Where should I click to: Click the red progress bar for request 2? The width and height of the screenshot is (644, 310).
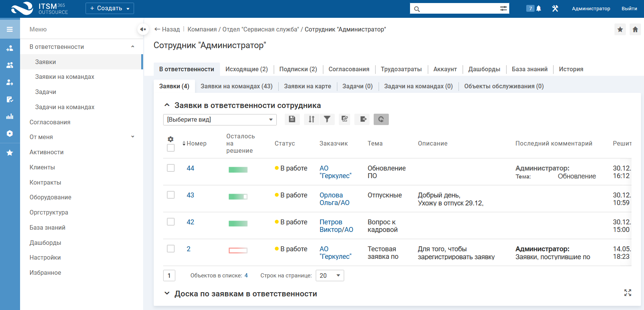[x=238, y=250]
